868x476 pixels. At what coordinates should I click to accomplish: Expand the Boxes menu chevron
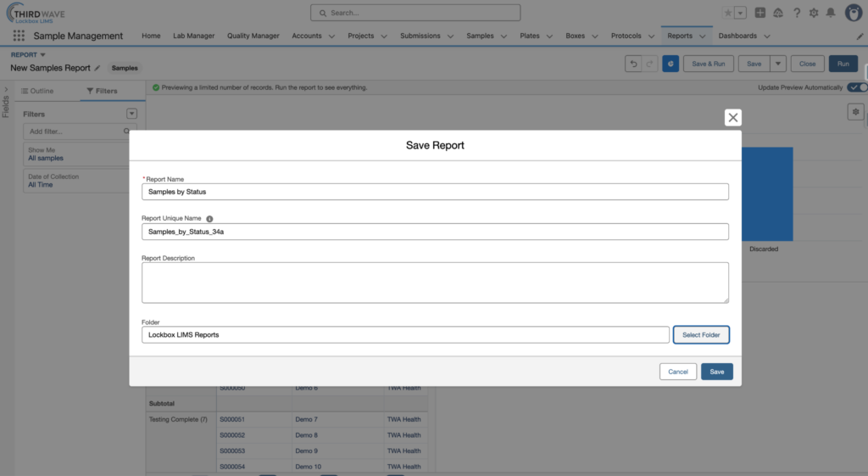pos(594,36)
